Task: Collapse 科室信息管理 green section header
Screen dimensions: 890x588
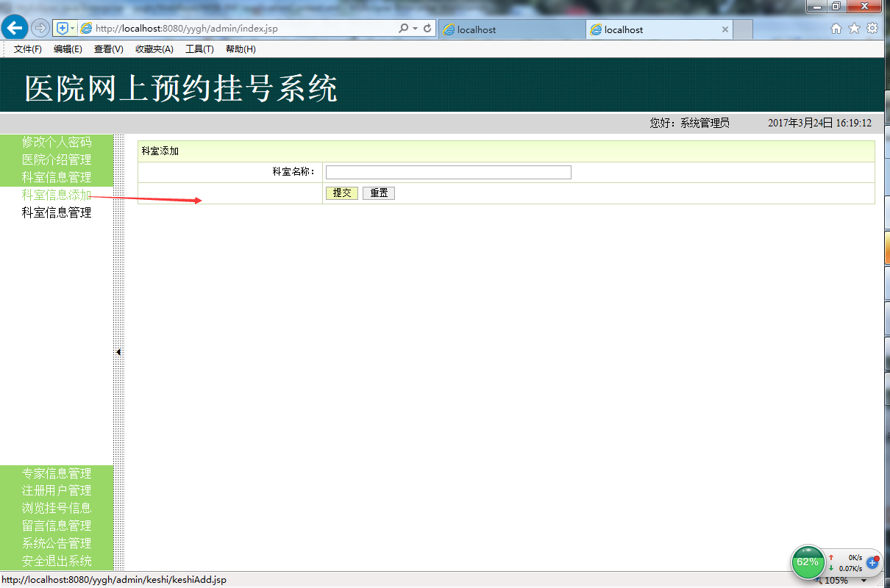Action: pos(57,177)
